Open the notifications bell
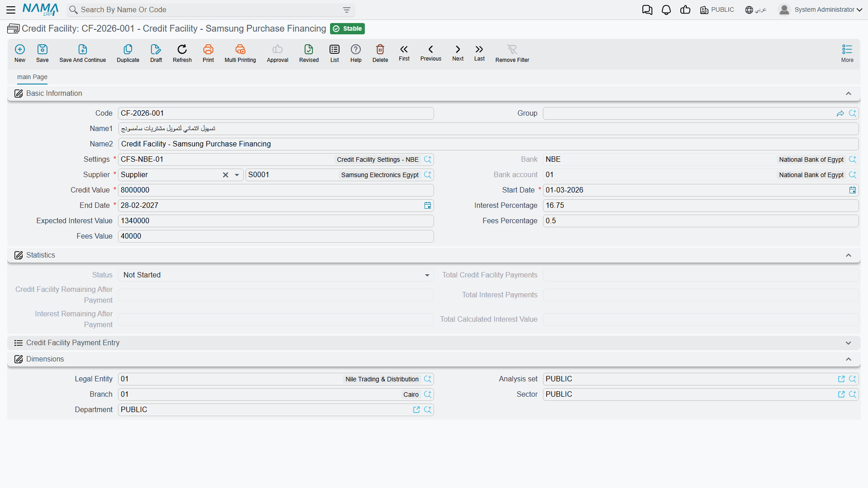 [x=666, y=10]
